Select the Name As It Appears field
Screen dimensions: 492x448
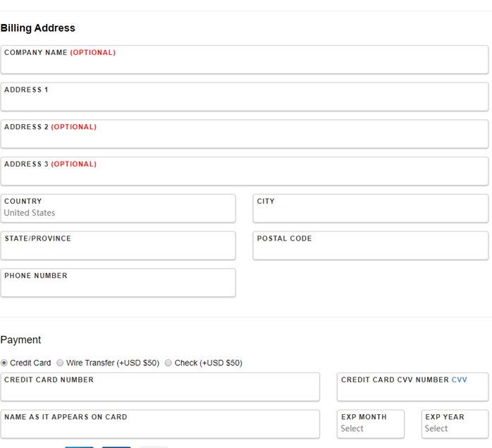(x=160, y=428)
